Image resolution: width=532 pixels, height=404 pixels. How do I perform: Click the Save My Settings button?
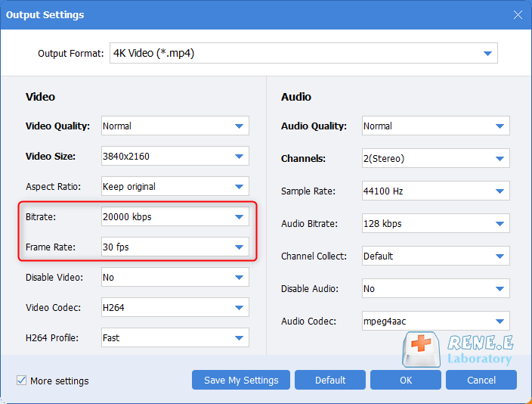click(x=241, y=380)
